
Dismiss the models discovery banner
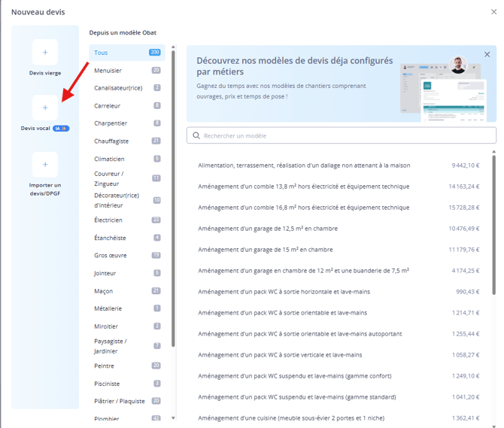[487, 55]
